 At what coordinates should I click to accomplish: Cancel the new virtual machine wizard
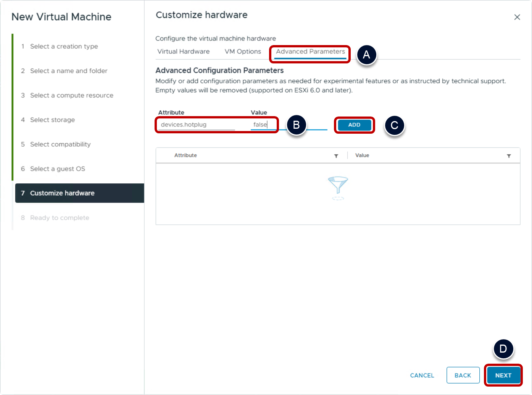[422, 376]
